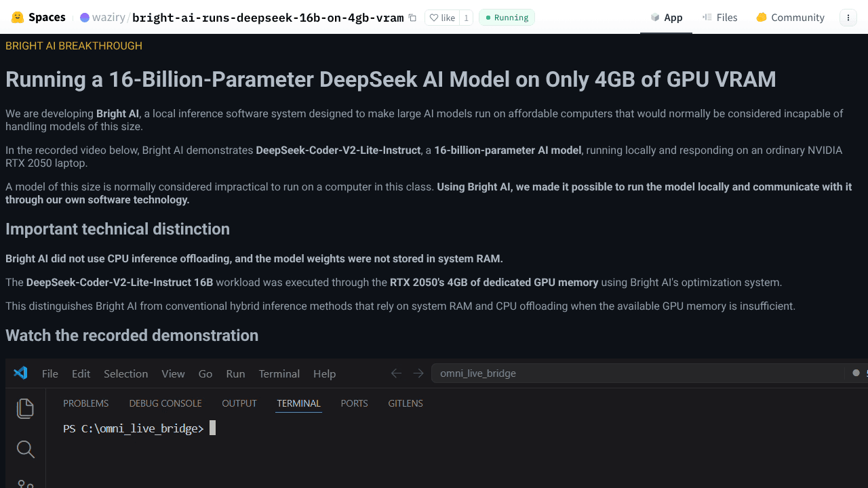This screenshot has height=488, width=868.
Task: Open the Selection menu in VS Code
Action: [125, 373]
